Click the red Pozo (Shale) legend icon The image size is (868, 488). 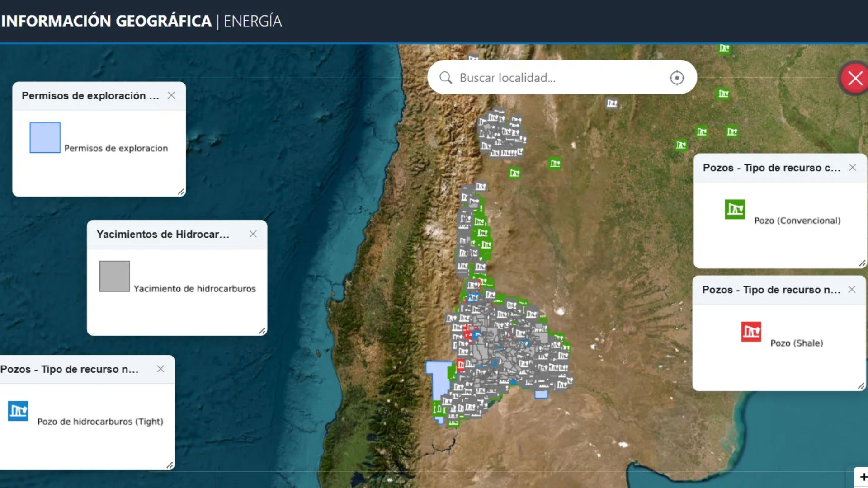(x=751, y=332)
